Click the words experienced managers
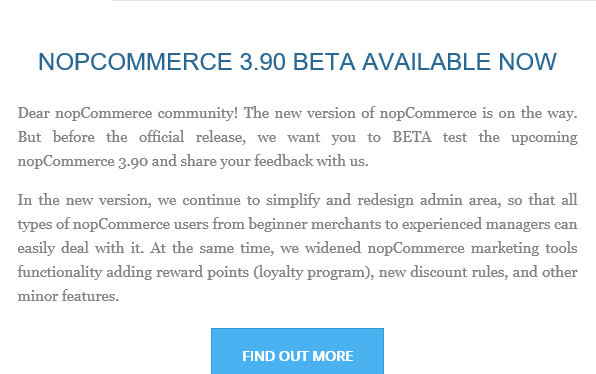596x374 pixels. [476, 224]
